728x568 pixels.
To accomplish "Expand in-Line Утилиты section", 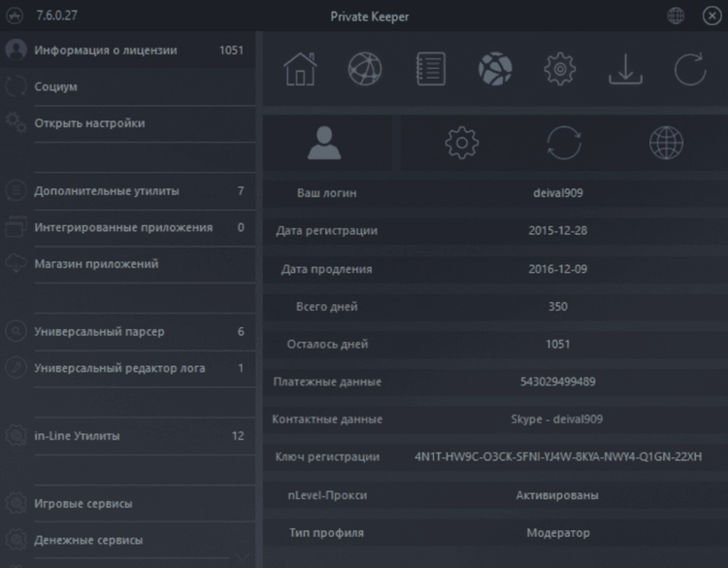I will coord(78,436).
